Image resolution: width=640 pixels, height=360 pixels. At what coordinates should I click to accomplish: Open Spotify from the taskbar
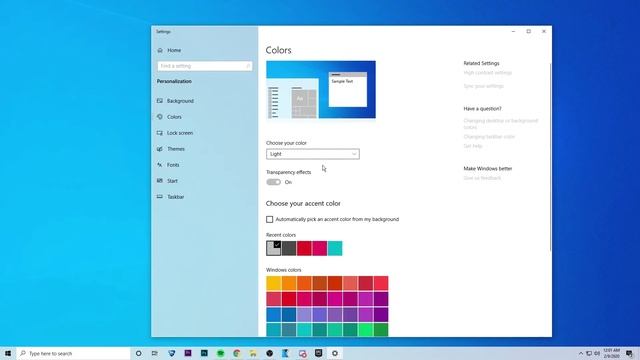click(220, 353)
